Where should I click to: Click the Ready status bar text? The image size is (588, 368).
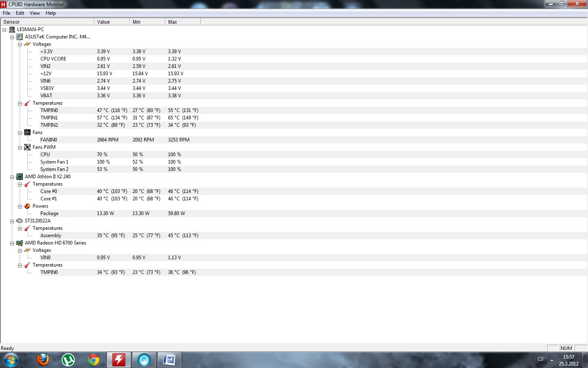(x=7, y=348)
